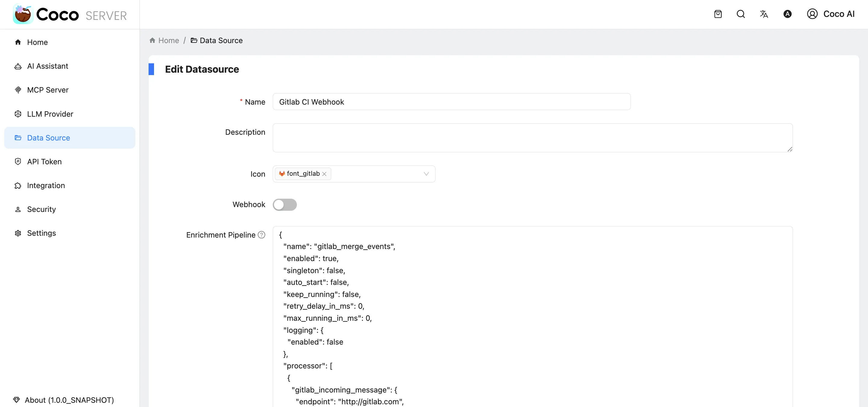Viewport: 868px width, 407px height.
Task: Open the Data Source breadcrumb item
Action: pos(221,40)
